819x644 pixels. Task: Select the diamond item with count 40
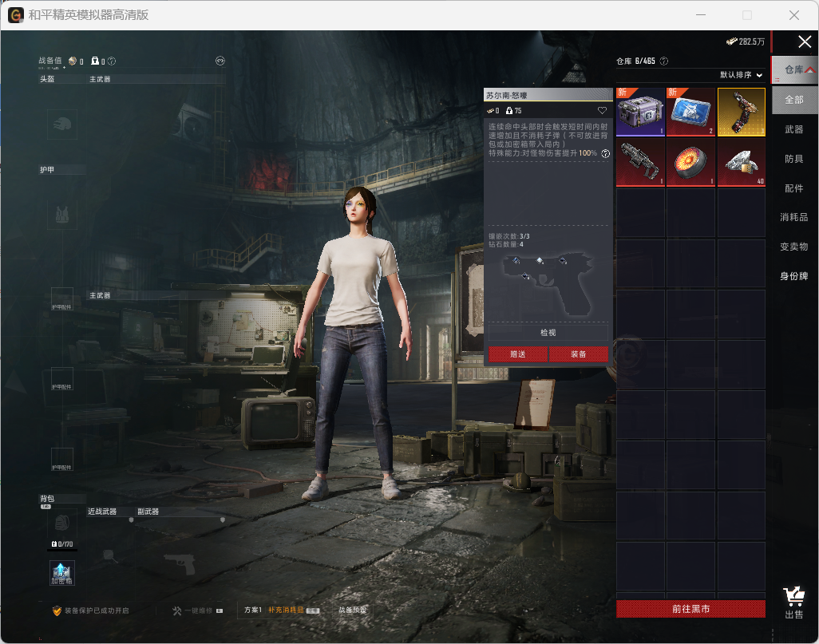click(x=742, y=163)
